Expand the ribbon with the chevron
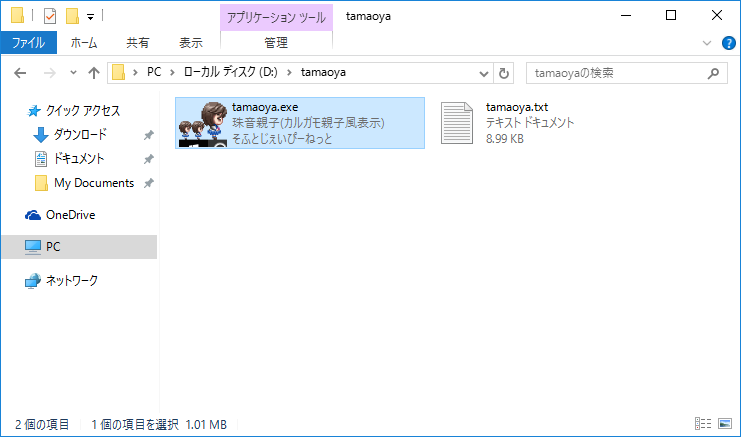The width and height of the screenshot is (741, 437). (x=707, y=43)
